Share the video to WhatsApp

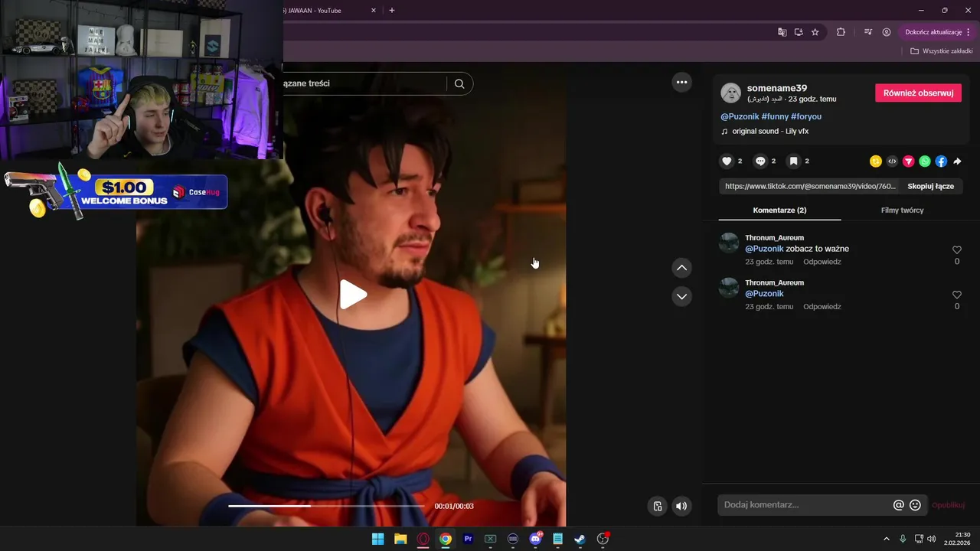[x=925, y=161]
